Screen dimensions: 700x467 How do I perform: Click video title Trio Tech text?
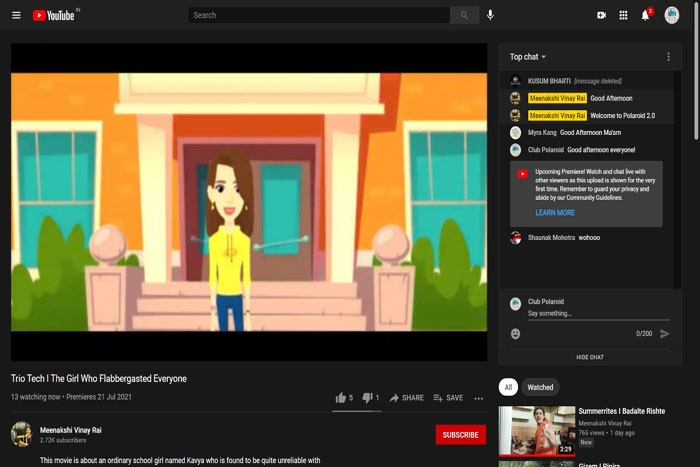(99, 379)
